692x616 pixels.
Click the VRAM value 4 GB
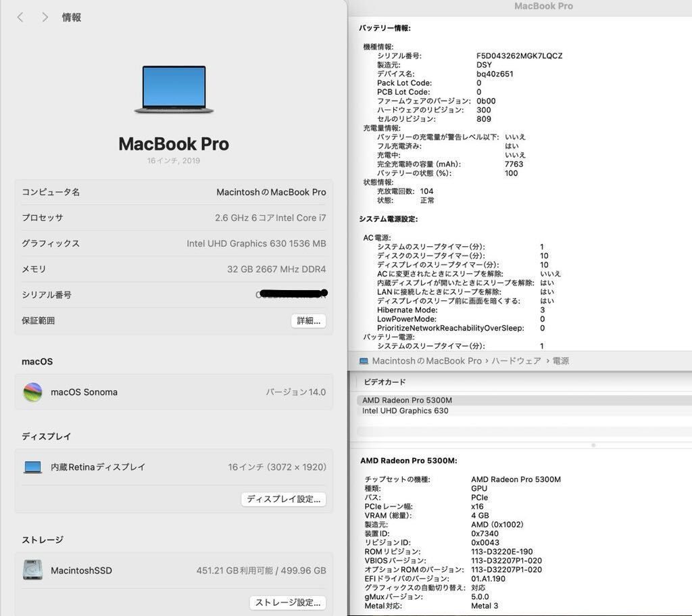[480, 515]
